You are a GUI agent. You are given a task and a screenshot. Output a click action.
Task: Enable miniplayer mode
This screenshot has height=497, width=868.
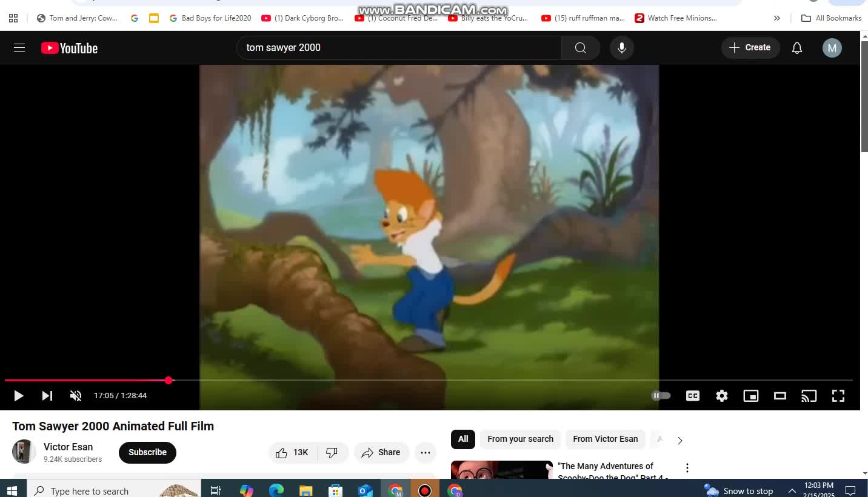750,396
